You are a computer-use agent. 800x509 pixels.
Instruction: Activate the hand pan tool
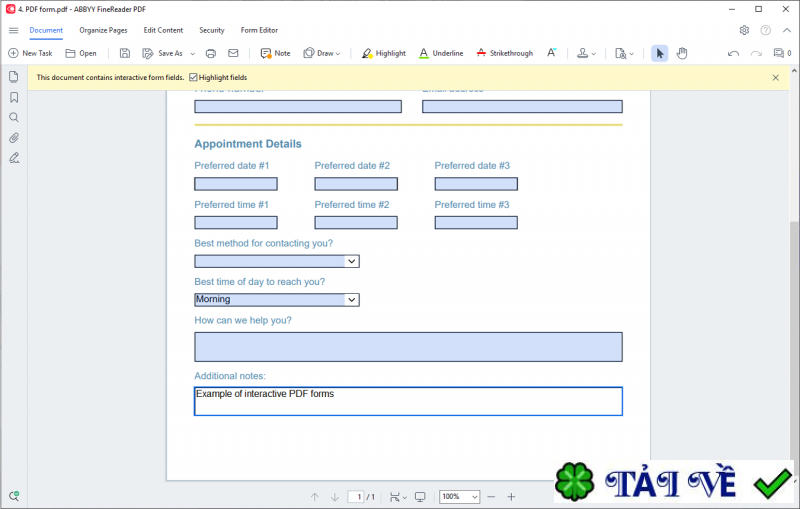682,53
